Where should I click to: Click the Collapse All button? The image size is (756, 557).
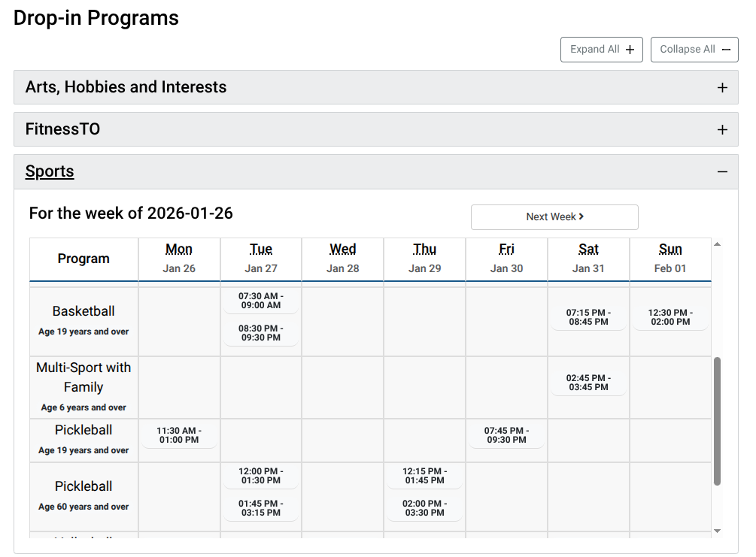(694, 50)
